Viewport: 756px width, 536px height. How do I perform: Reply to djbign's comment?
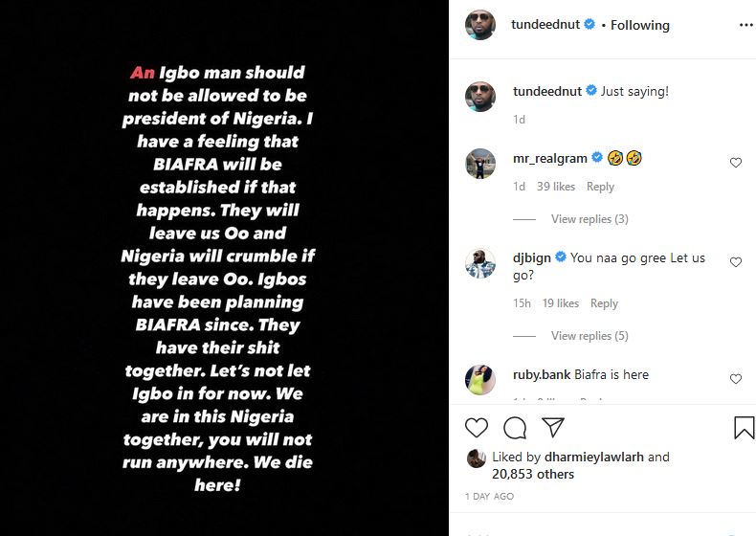604,303
